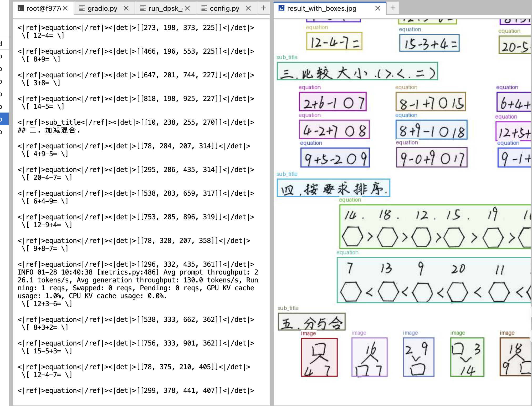
Task: Click the file icon on config.py tab
Action: [x=204, y=8]
